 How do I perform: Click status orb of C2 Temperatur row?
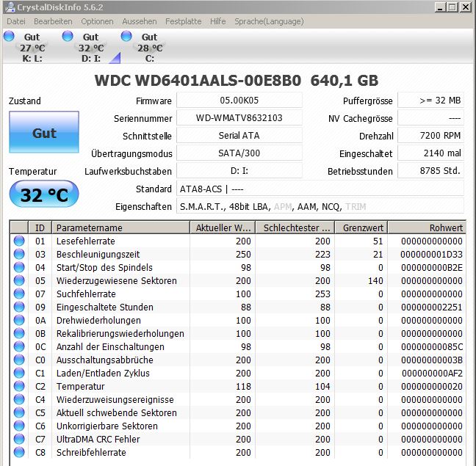pyautogui.click(x=19, y=386)
